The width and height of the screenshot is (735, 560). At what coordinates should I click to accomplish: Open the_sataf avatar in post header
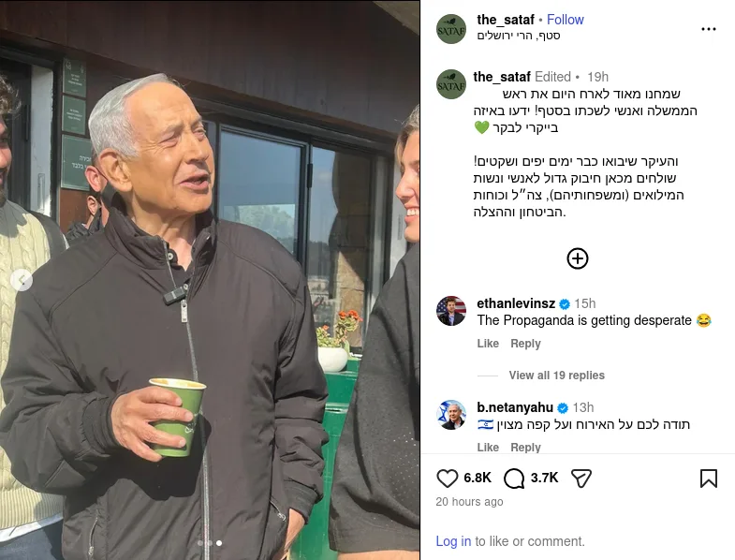tap(451, 29)
